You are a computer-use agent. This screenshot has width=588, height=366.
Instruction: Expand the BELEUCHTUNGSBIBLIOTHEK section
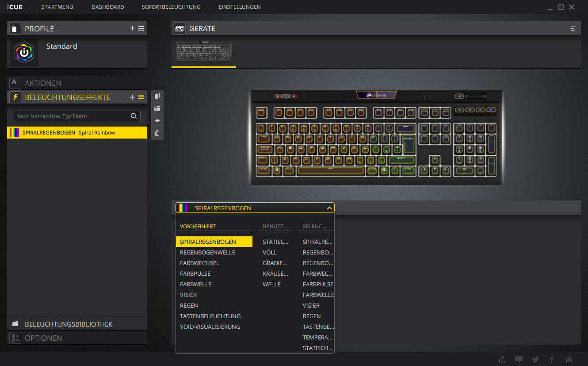(x=77, y=324)
